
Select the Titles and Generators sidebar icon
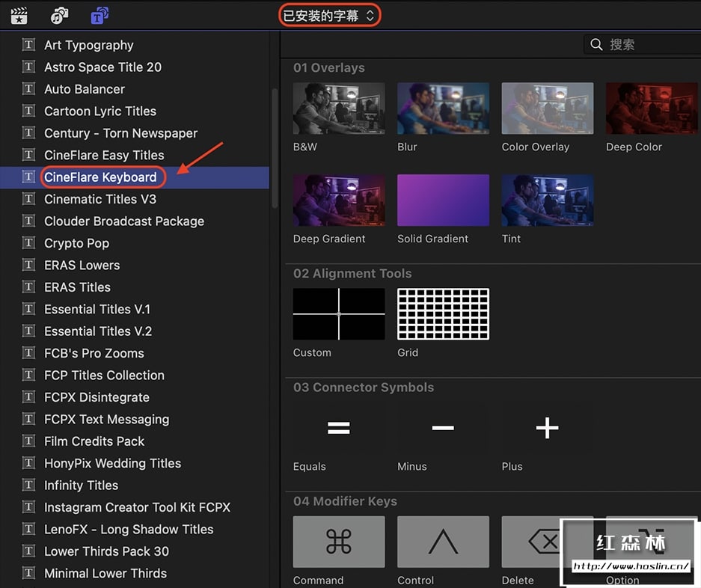(99, 15)
